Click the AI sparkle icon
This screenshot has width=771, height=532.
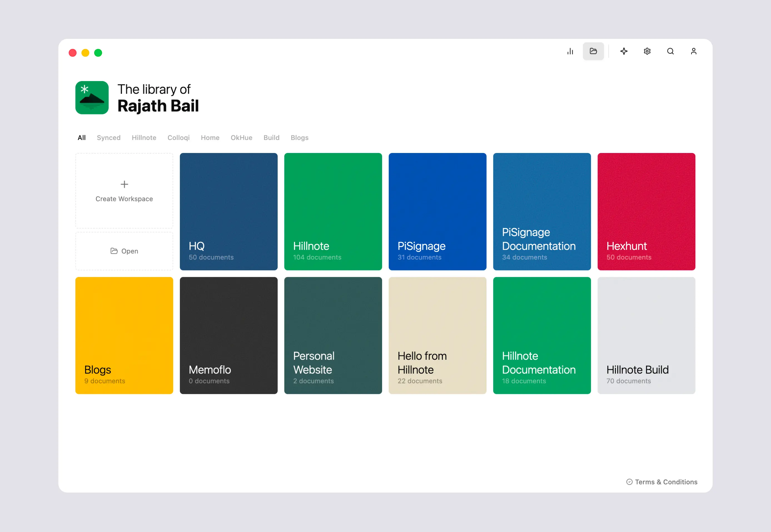click(x=624, y=51)
